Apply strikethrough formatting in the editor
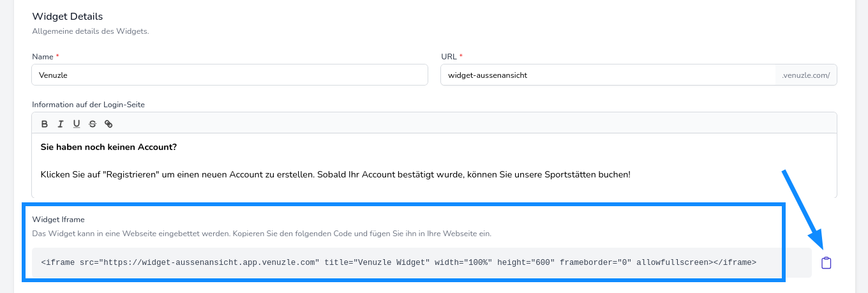Screen dimensions: 868x293 [x=93, y=124]
